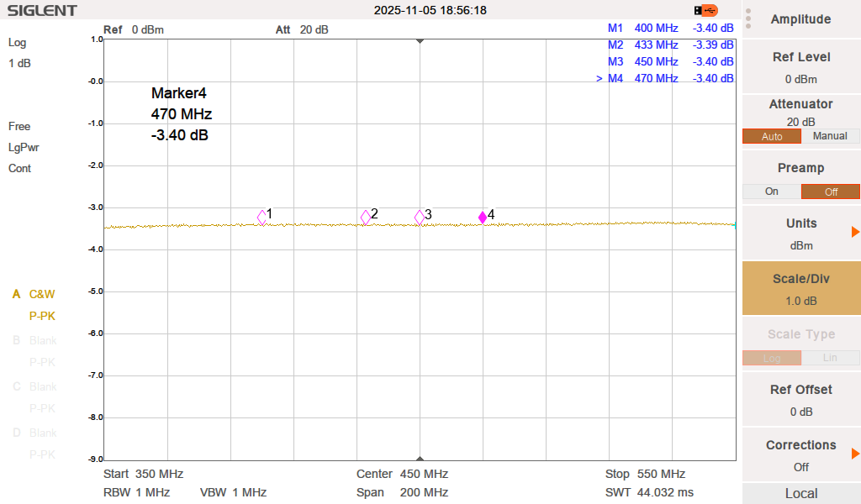Screen dimensions: 861x504
Task: Select marker 2 diamond on the trace
Action: click(x=366, y=217)
